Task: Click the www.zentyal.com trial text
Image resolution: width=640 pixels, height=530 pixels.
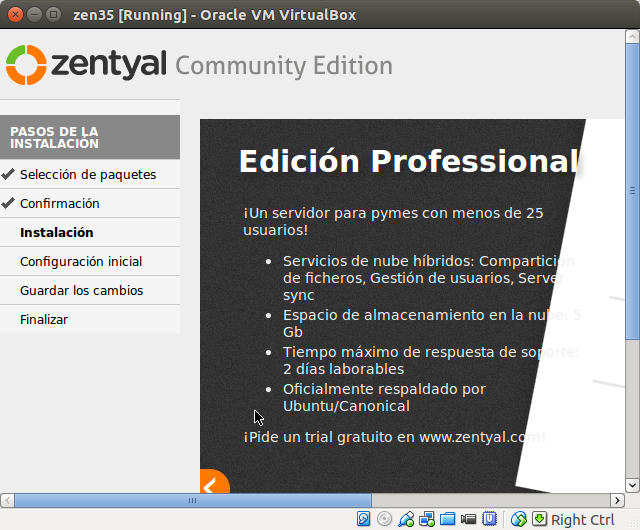Action: point(395,437)
